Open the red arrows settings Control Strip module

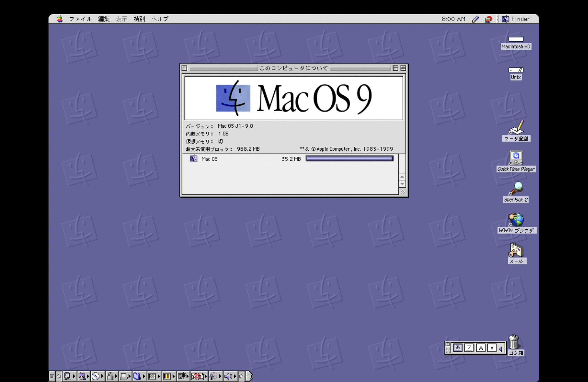click(199, 376)
